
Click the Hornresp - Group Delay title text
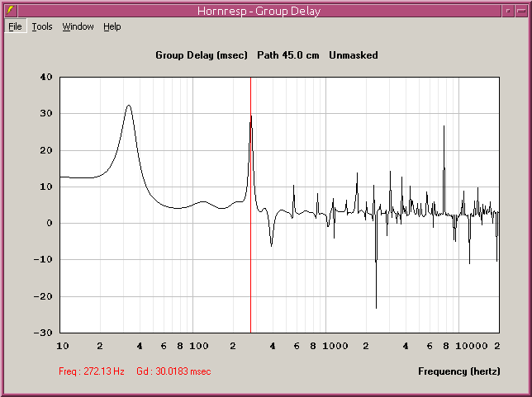click(x=259, y=11)
